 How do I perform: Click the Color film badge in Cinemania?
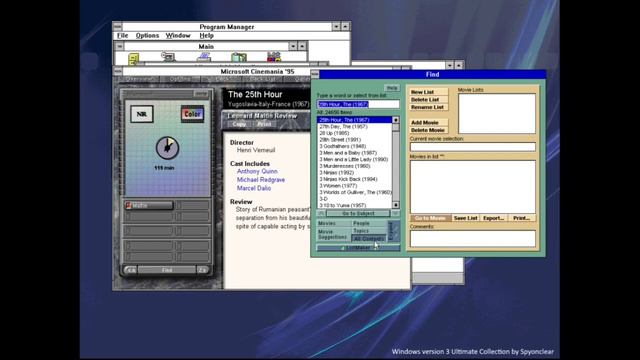coord(192,114)
